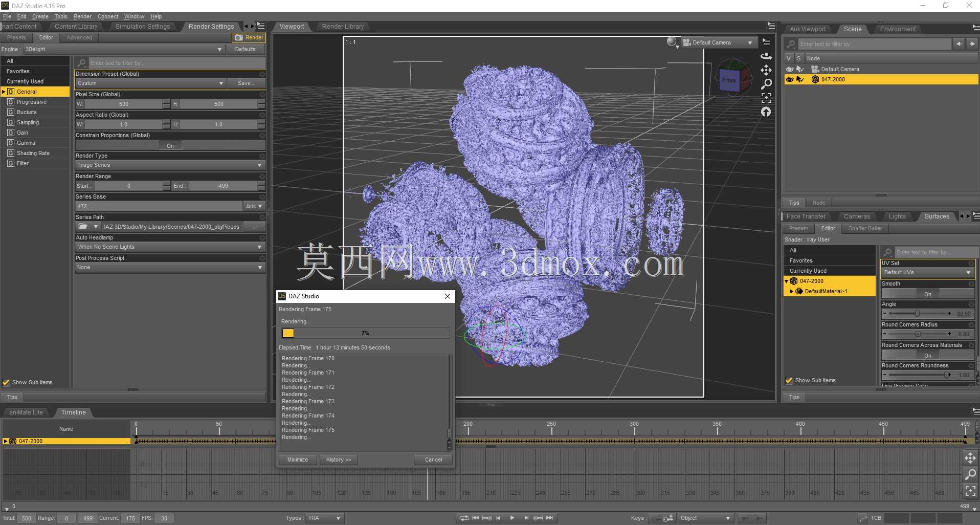Step forward one frame
Viewport: 980px width, 525px height.
pos(526,518)
